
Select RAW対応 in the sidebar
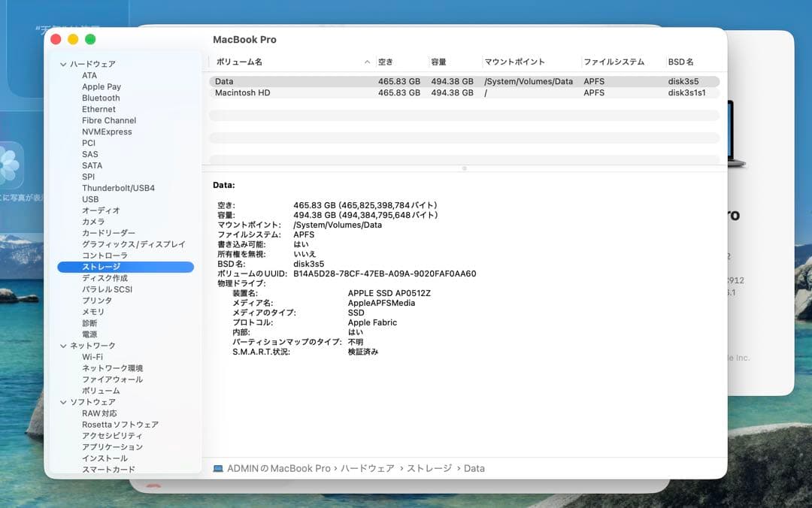tap(99, 414)
